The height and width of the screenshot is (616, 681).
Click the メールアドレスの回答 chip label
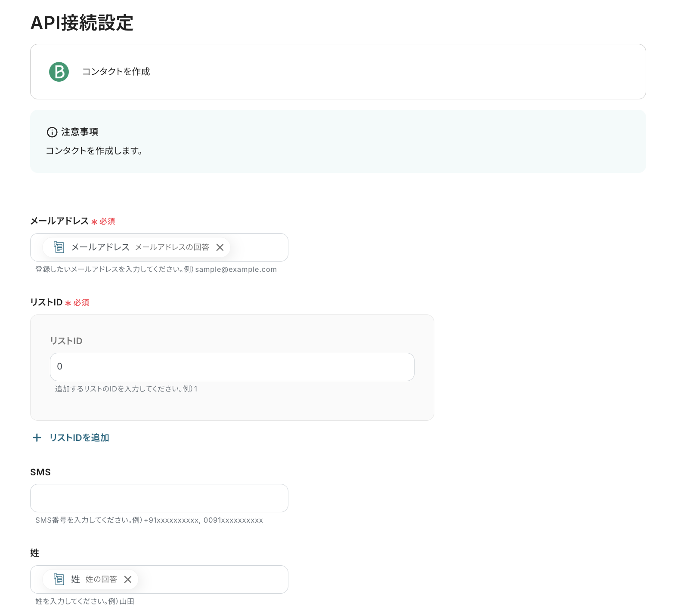[x=172, y=247]
